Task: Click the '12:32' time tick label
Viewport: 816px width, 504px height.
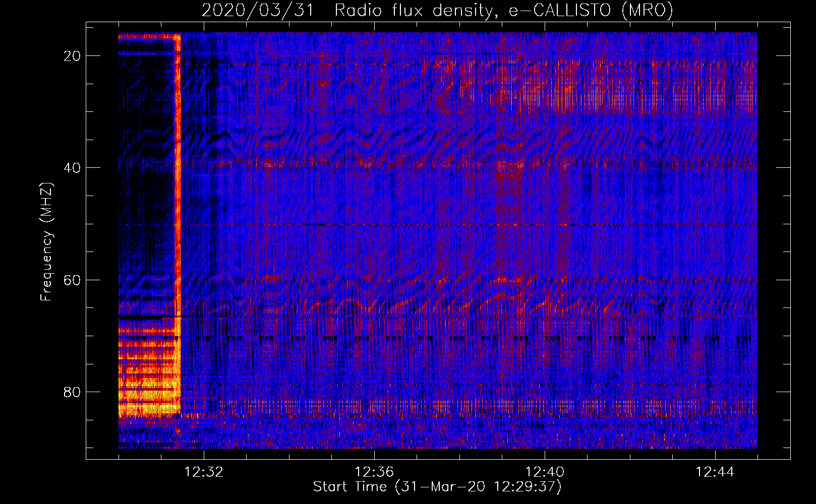Action: click(x=204, y=472)
